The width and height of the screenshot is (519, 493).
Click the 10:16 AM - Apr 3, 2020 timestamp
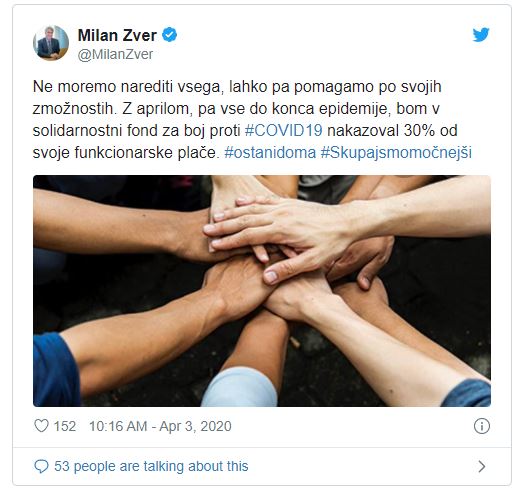click(x=160, y=426)
